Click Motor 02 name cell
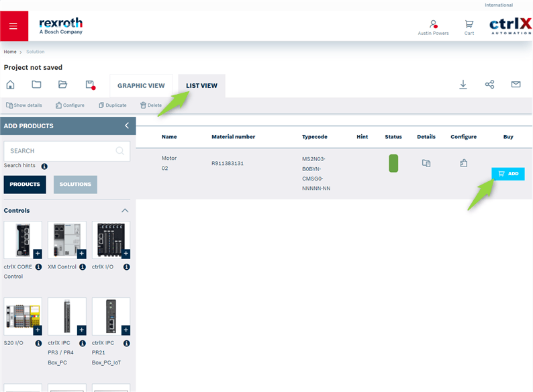533x392 pixels. (x=169, y=163)
